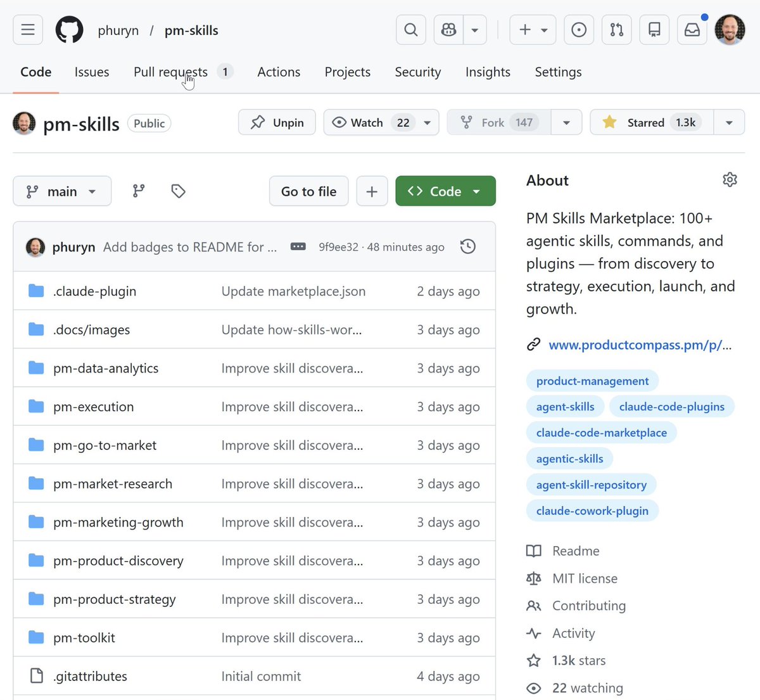The height and width of the screenshot is (700, 760).
Task: Expand the Fork dropdown arrow
Action: [566, 123]
